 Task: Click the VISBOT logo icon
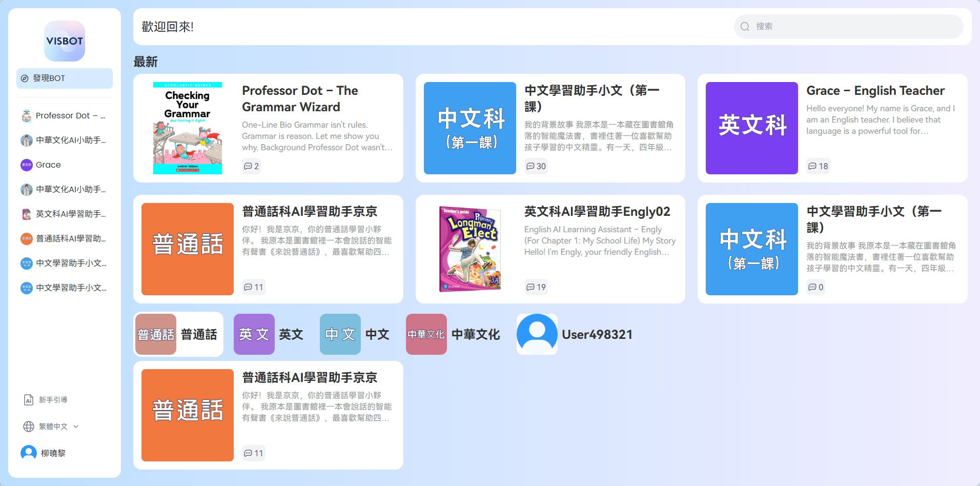tap(65, 41)
